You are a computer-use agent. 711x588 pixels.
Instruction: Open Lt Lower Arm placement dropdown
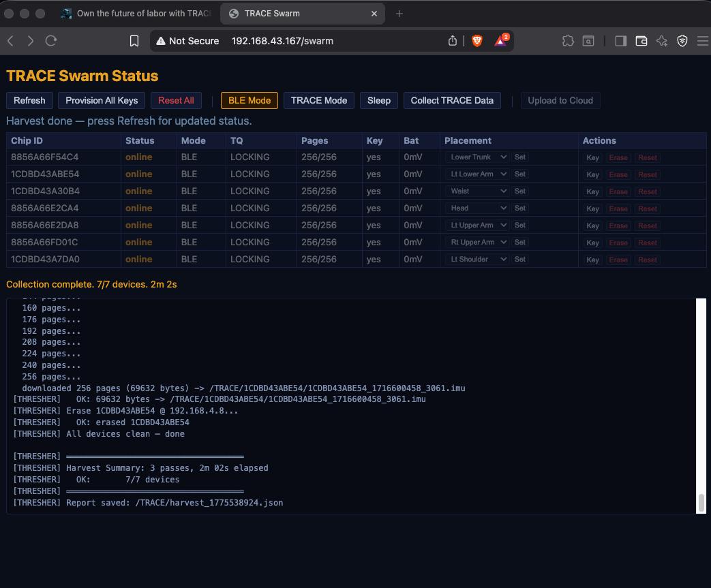(x=477, y=174)
